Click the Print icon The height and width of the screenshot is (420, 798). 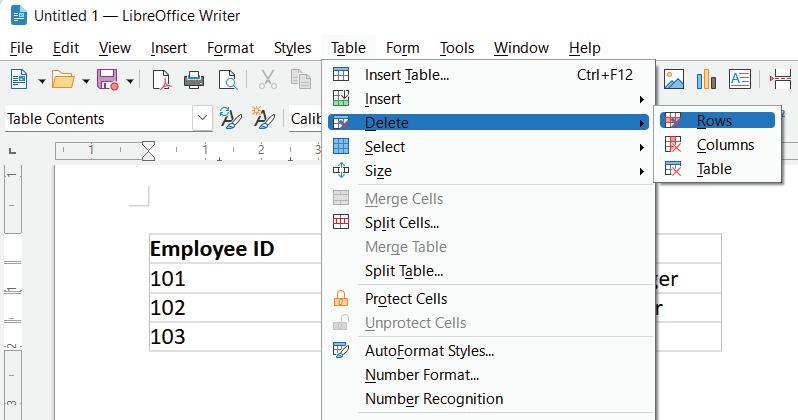click(195, 79)
